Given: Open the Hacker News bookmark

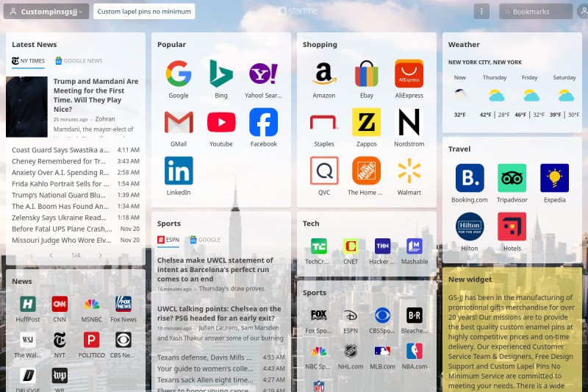Looking at the screenshot, I should [382, 246].
